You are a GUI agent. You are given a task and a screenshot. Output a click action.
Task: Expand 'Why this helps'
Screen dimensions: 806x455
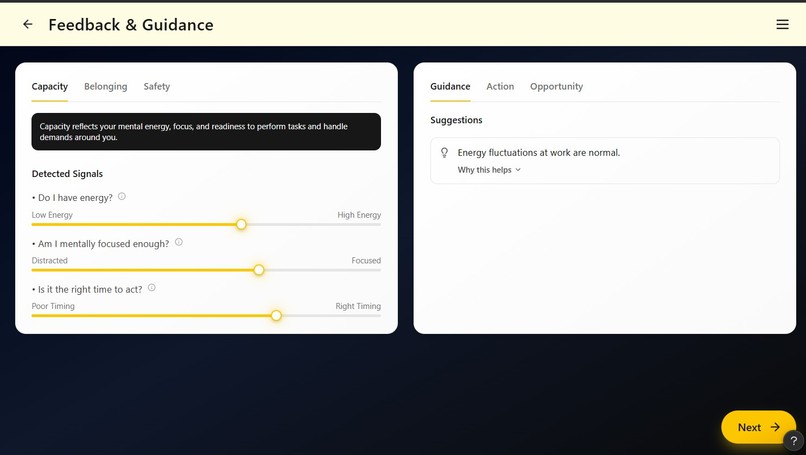489,170
